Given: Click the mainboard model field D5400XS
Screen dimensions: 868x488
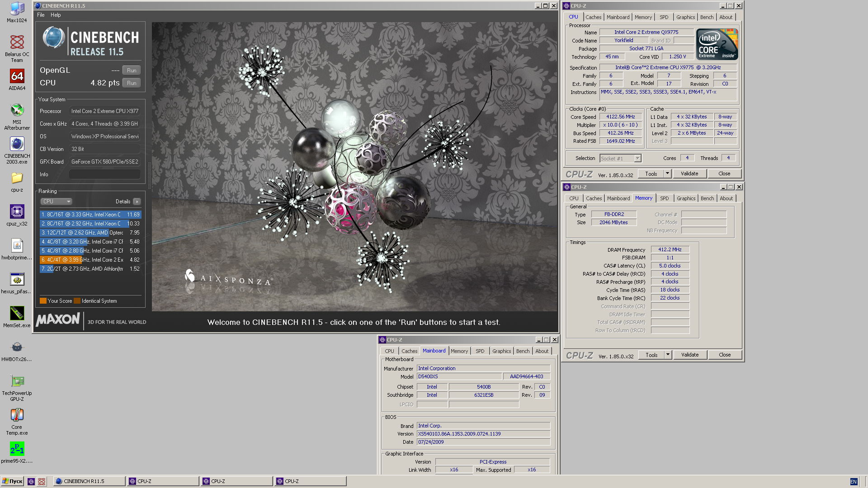Looking at the screenshot, I should click(459, 376).
